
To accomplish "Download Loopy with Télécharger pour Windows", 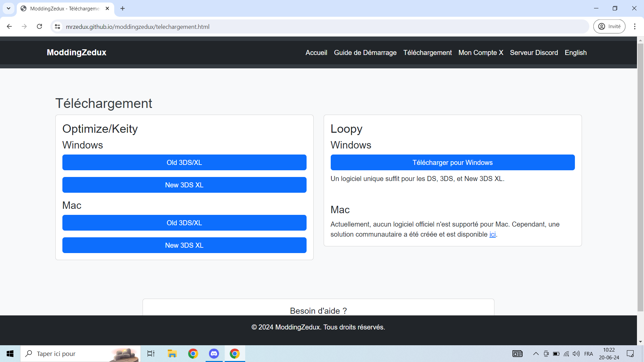I will coord(452,163).
